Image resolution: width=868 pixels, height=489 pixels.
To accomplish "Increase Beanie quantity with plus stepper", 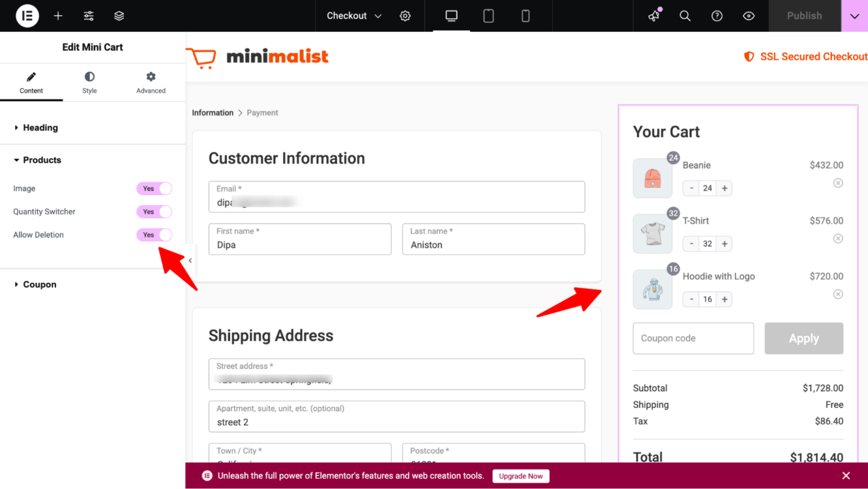I will [724, 188].
